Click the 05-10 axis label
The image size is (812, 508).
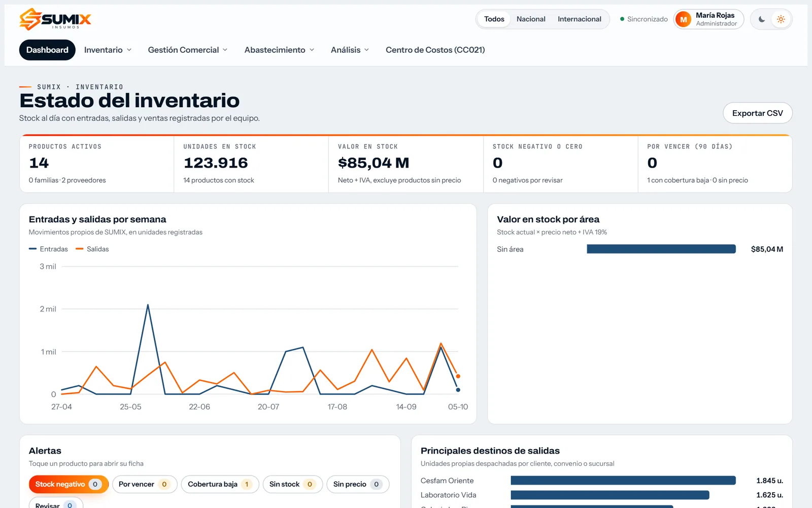coord(458,407)
